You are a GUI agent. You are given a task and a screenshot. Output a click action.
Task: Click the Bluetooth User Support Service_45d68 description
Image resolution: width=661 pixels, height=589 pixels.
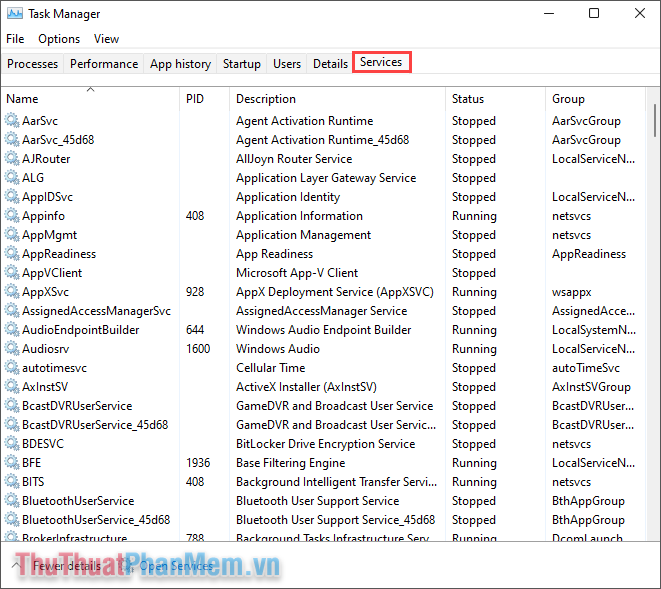click(x=335, y=519)
